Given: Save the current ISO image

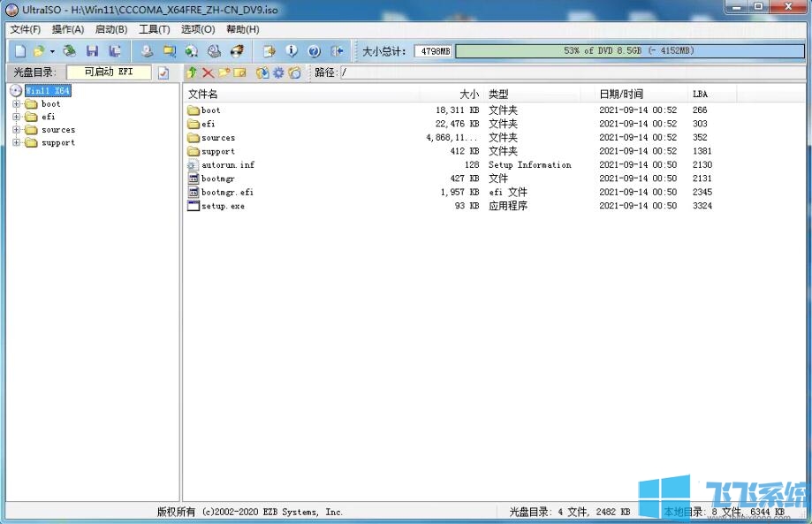Looking at the screenshot, I should 92,50.
